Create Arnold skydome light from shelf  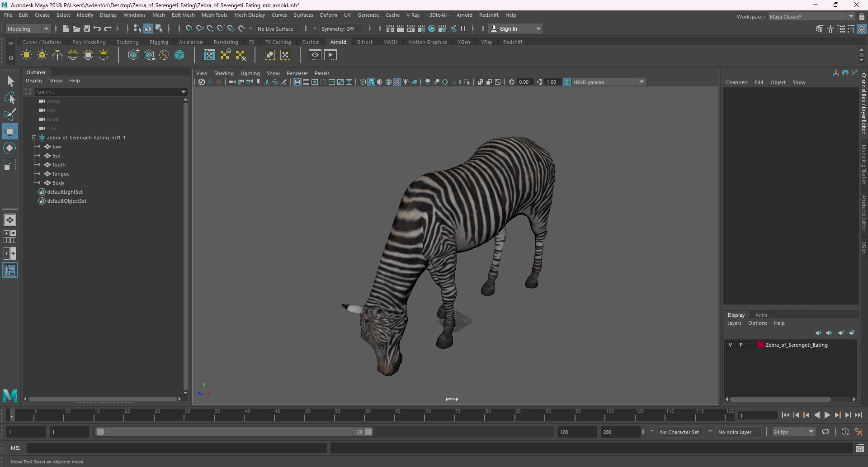[x=73, y=55]
